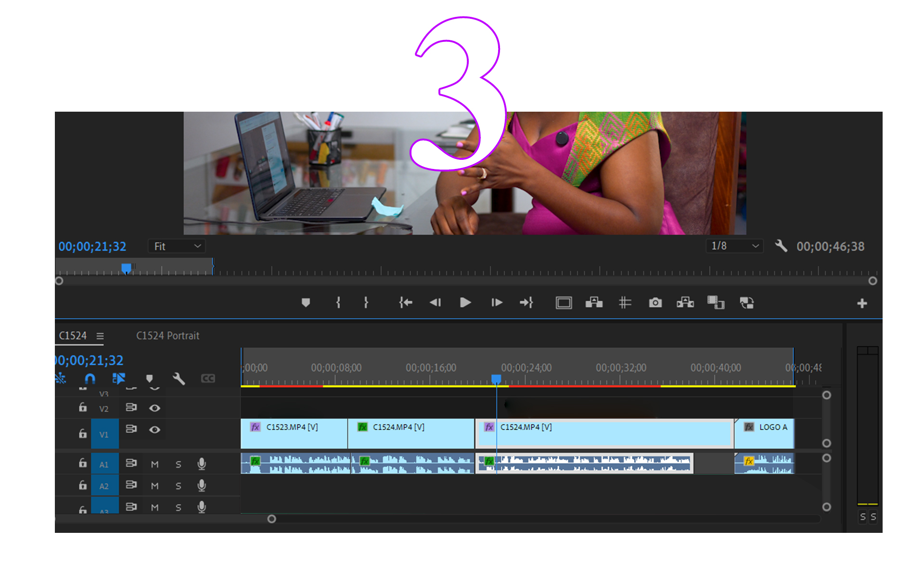The width and height of the screenshot is (924, 568).
Task: Click the Export Frame camera icon
Action: pos(655,302)
